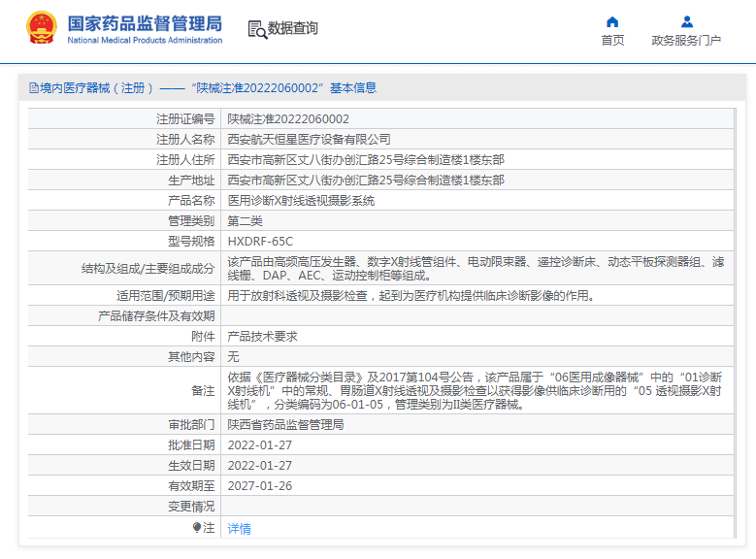Click the 注册证编号 row label

[x=185, y=119]
